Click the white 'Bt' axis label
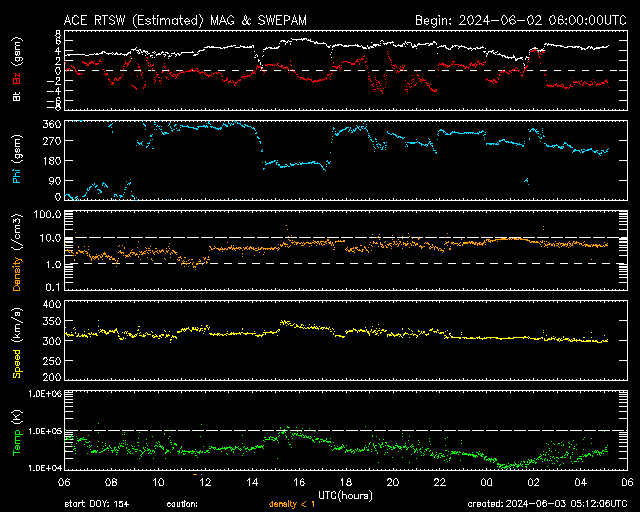 click(x=17, y=96)
